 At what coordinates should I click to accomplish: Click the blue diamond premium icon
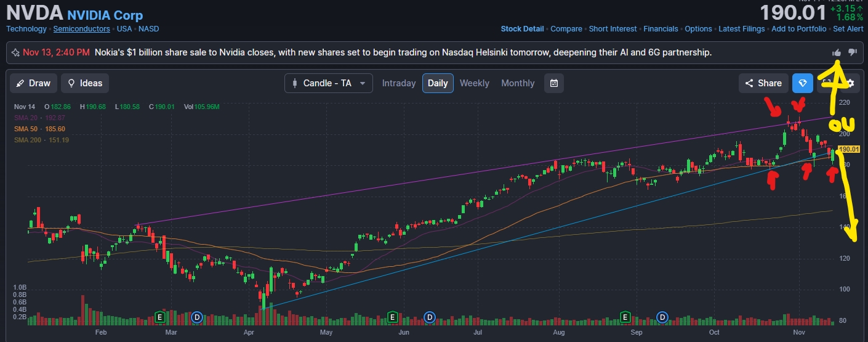pyautogui.click(x=802, y=83)
